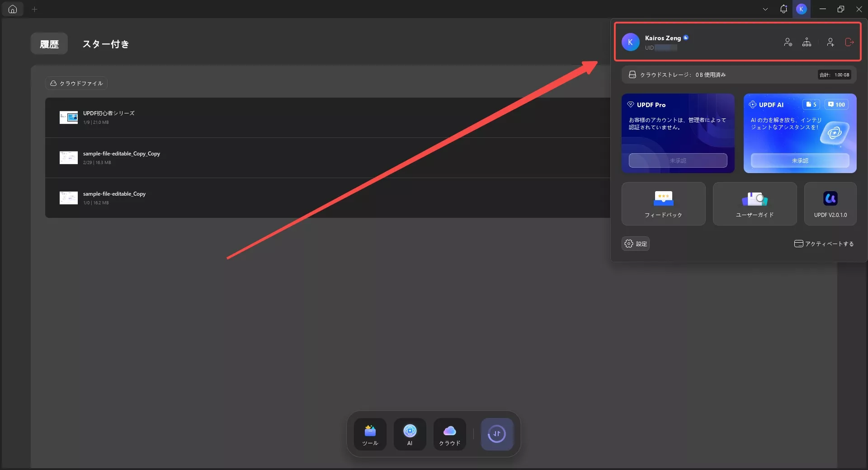Minimize the UPDF window

[x=823, y=9]
